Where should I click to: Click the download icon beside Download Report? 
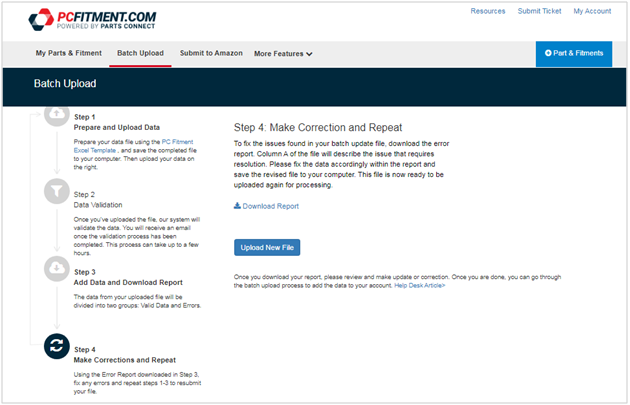pos(237,206)
